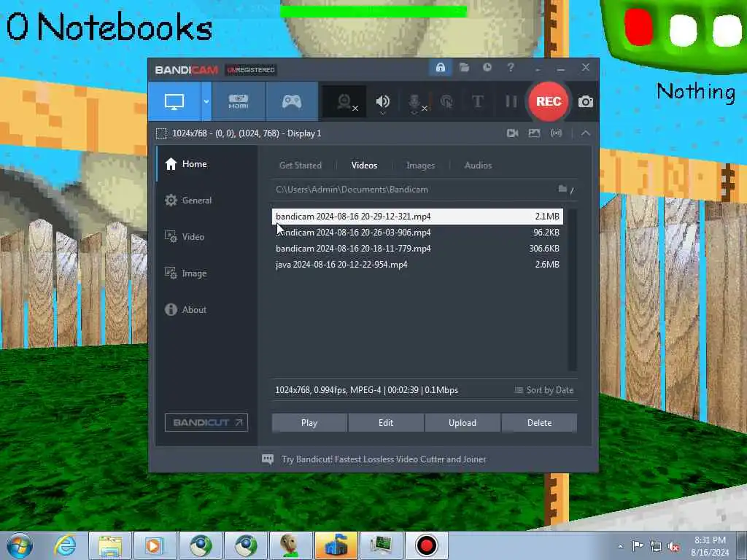
Task: Toggle microphone recording icon
Action: click(414, 101)
